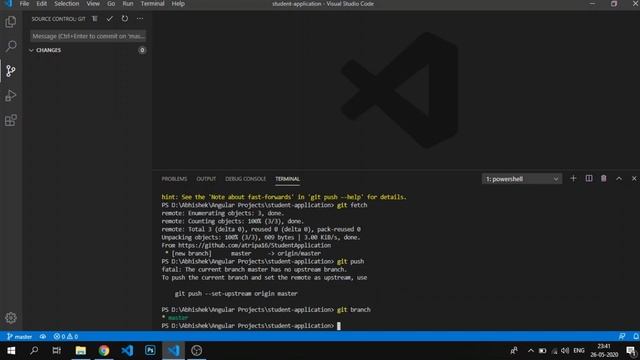
Task: Click the GitHub StudentApplication URL in terminal
Action: tap(255, 245)
